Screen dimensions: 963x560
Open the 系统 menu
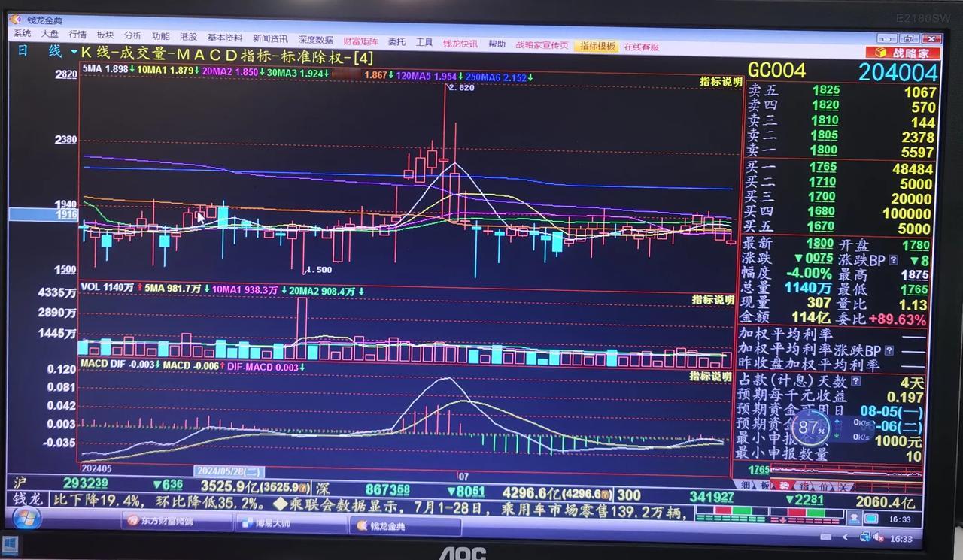coord(22,34)
